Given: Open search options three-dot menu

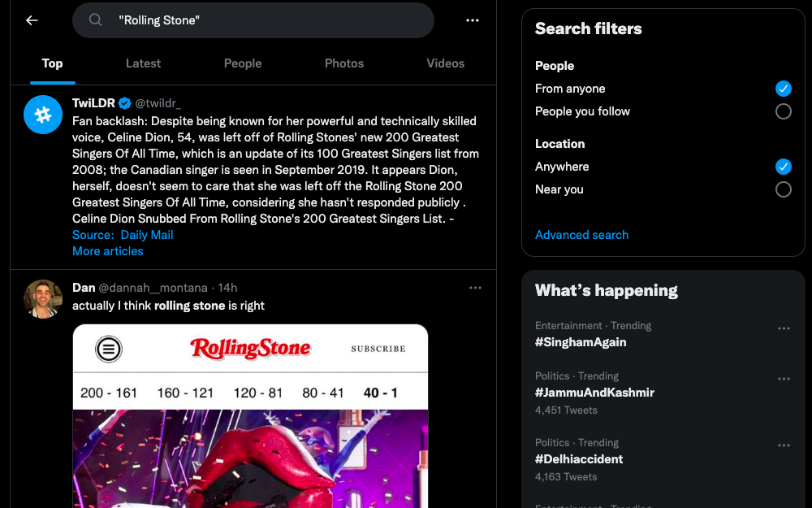Looking at the screenshot, I should 473,20.
